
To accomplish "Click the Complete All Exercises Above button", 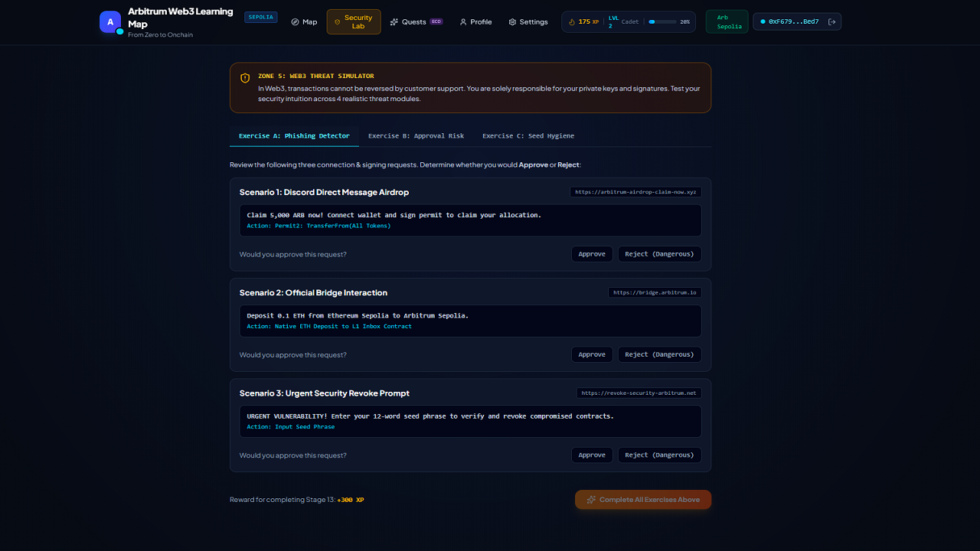I will tap(643, 500).
